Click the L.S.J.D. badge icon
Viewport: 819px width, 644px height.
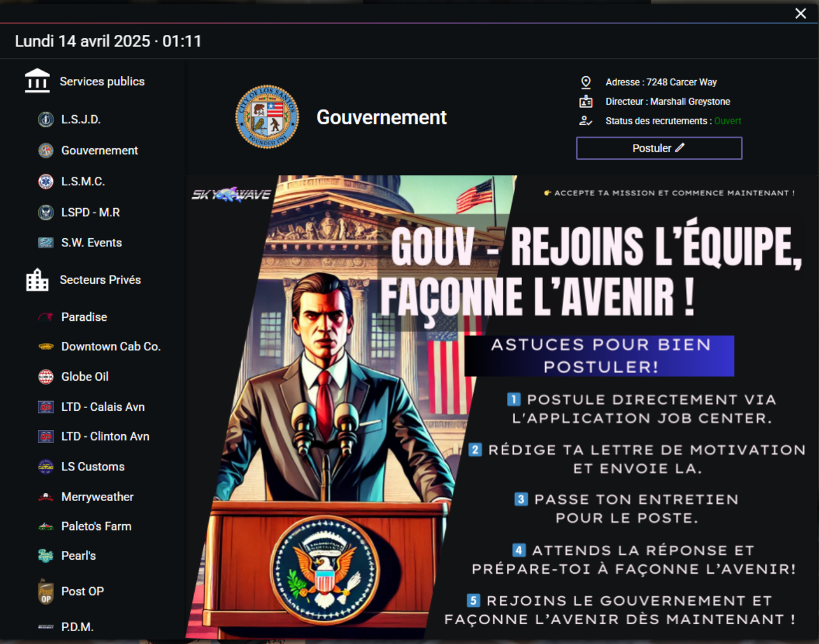pos(46,120)
